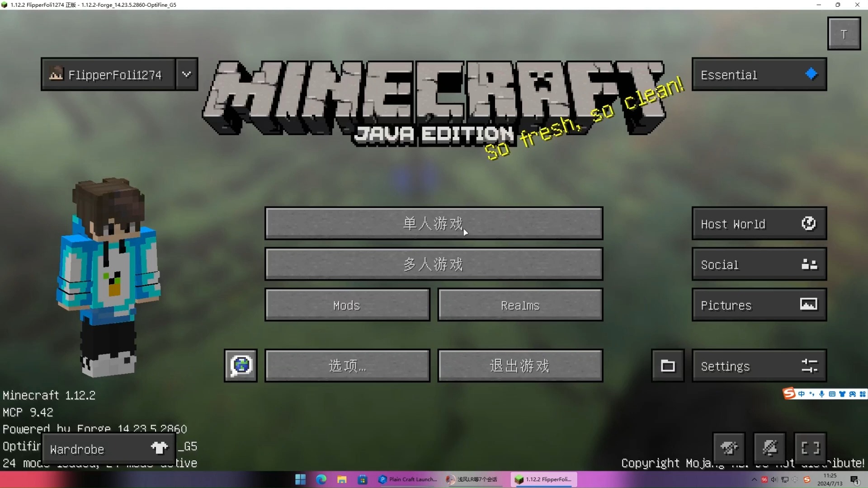Click the Sogou input method S logo
868x488 pixels.
[789, 394]
